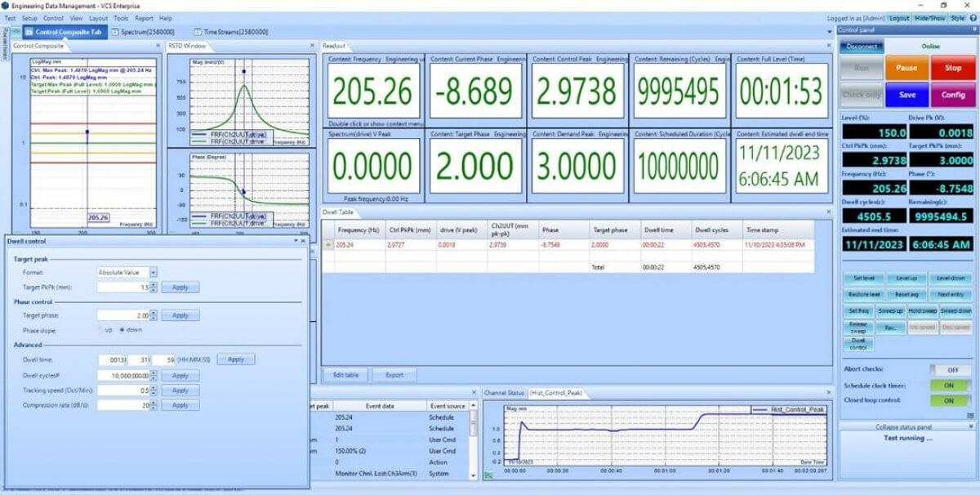
Task: Click the Disconnect button
Action: click(x=862, y=47)
